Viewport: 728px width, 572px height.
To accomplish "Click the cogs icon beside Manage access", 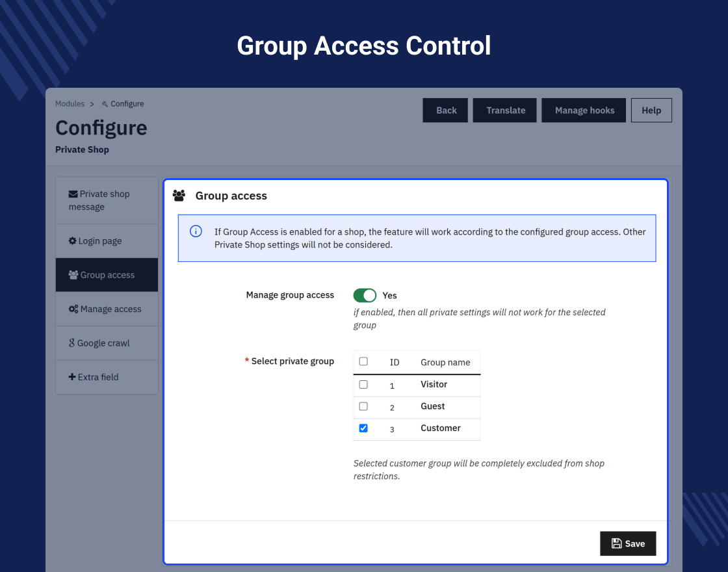I will click(73, 309).
